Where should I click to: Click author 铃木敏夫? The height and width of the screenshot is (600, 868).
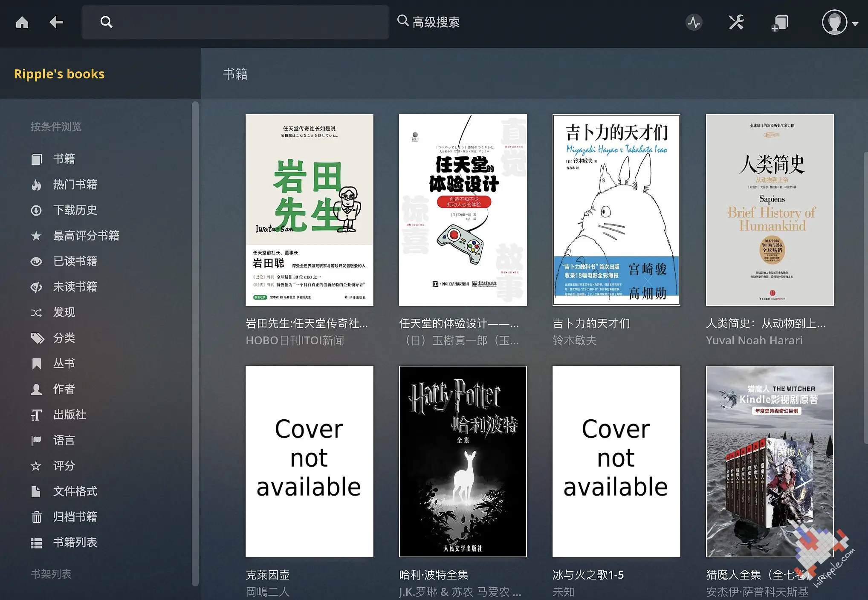pyautogui.click(x=575, y=340)
